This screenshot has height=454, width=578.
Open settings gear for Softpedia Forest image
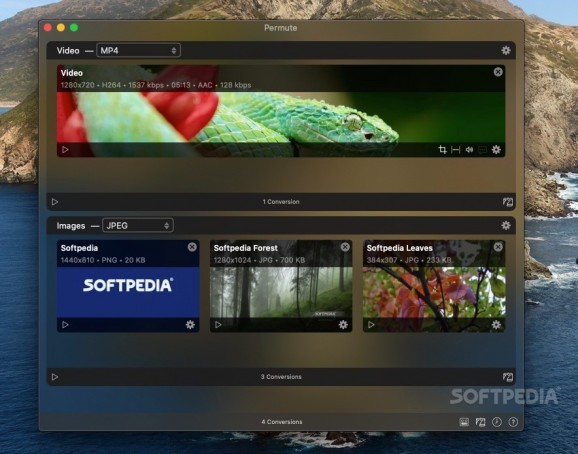[x=343, y=324]
